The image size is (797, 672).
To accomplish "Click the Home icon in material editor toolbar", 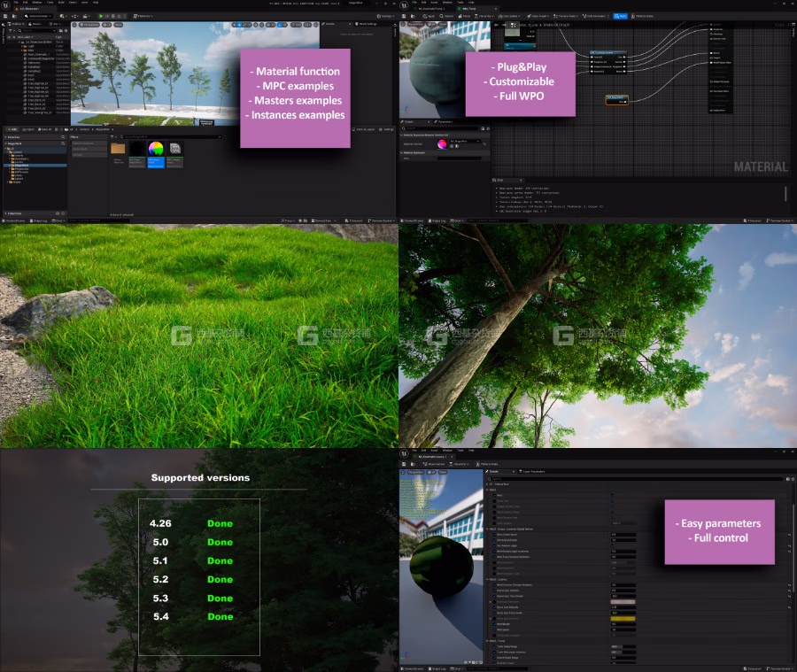I will pyautogui.click(x=464, y=16).
